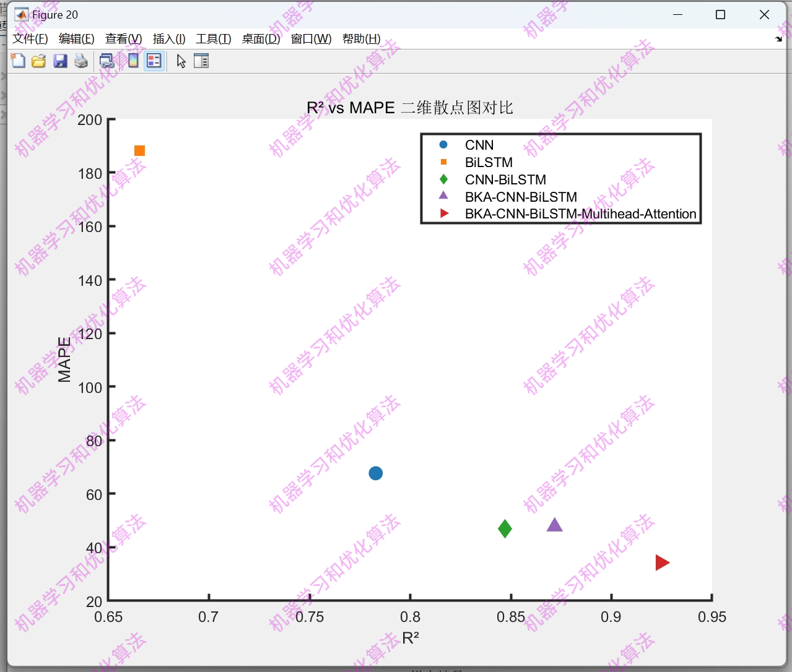Click the 0.8 tick label on x-axis
The height and width of the screenshot is (672, 792).
click(410, 617)
